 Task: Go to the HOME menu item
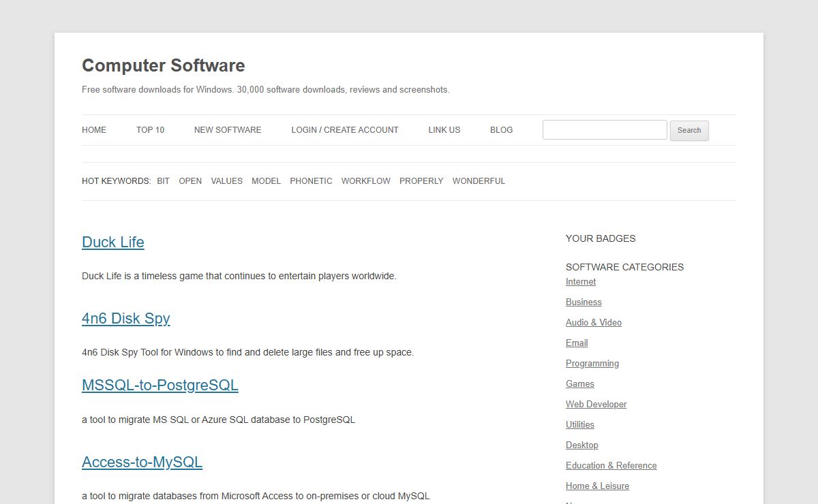coord(94,130)
